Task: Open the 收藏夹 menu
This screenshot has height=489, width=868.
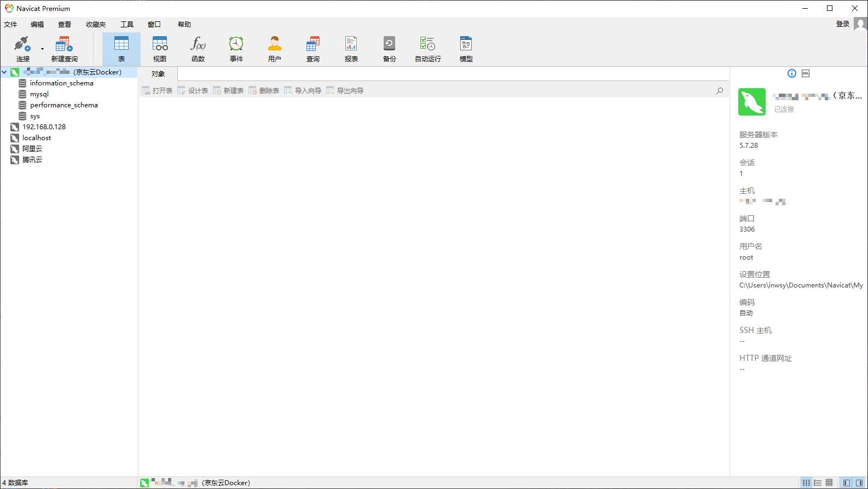Action: tap(96, 24)
